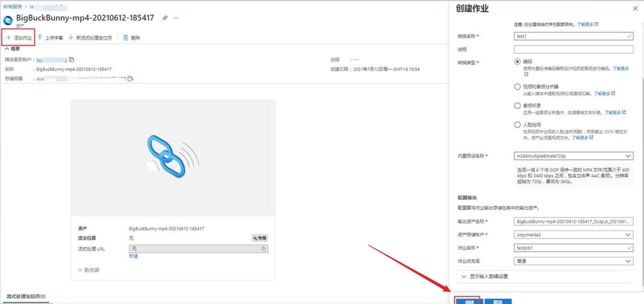
Task: Click the description (说明) input field
Action: pyautogui.click(x=573, y=49)
